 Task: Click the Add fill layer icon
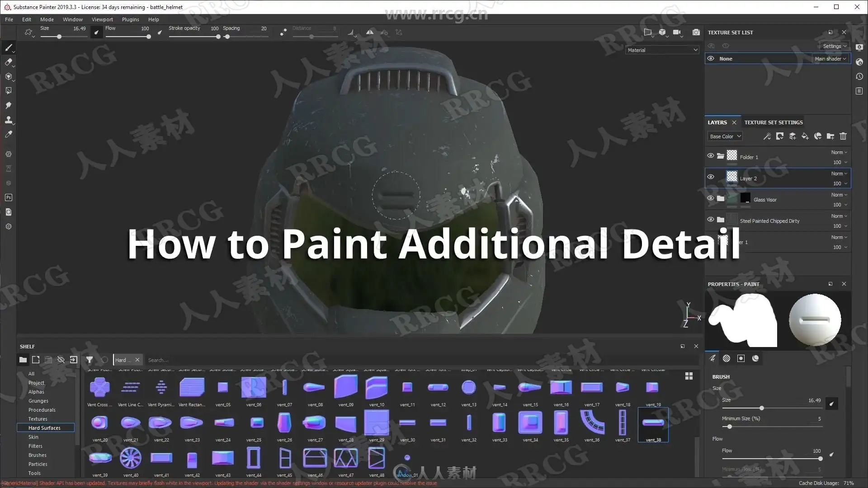tap(805, 136)
